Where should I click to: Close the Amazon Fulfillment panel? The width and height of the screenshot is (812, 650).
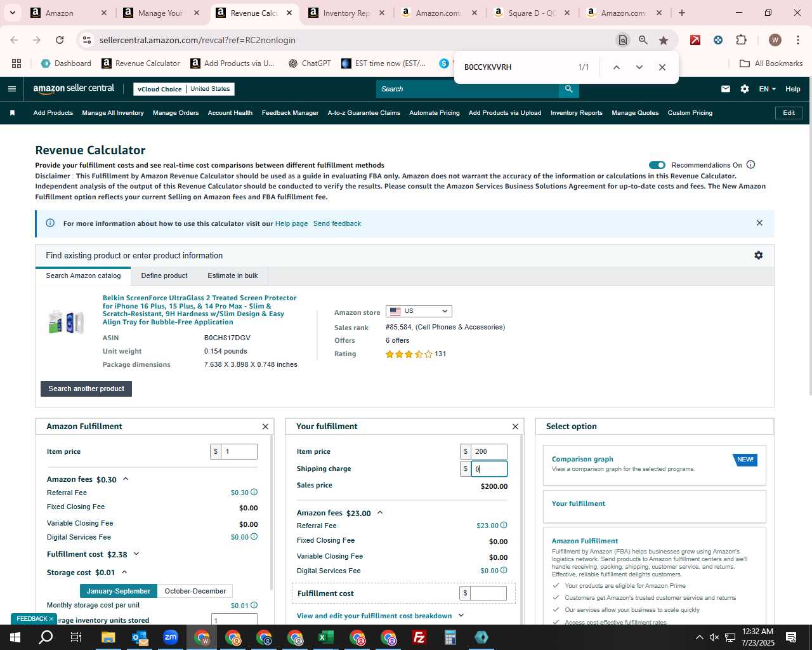[266, 427]
